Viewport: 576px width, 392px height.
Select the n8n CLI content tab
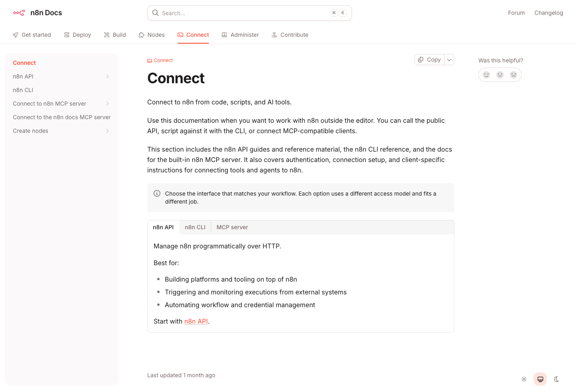point(195,227)
